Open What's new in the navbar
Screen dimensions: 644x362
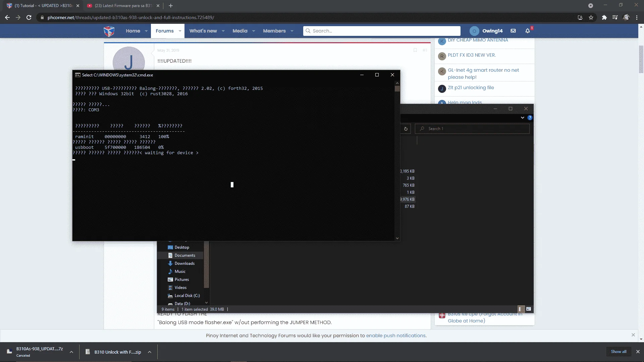point(203,31)
